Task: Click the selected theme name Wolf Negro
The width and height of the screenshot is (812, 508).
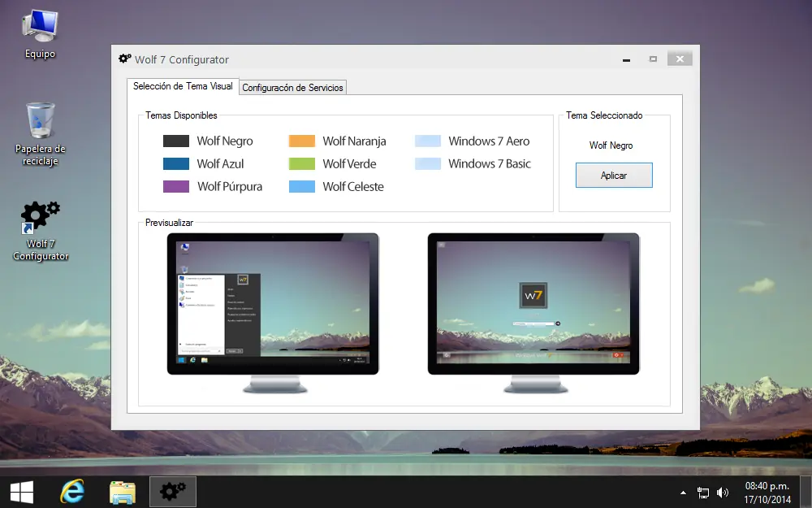Action: [x=611, y=145]
